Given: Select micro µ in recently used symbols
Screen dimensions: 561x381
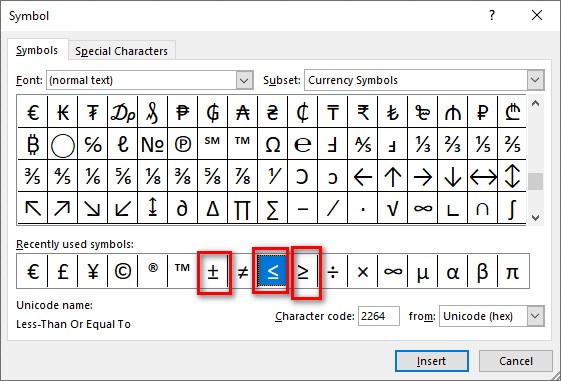Looking at the screenshot, I should click(423, 271).
